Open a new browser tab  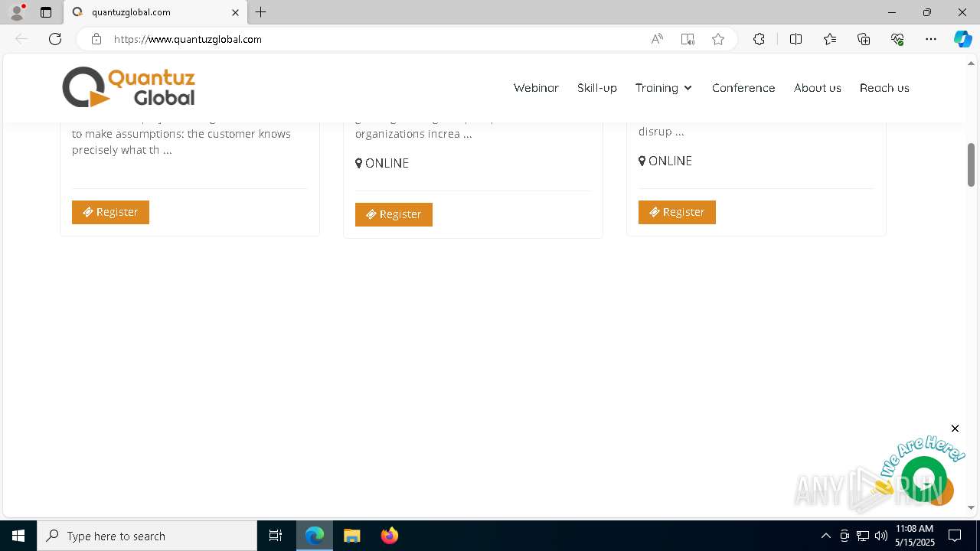tap(261, 12)
